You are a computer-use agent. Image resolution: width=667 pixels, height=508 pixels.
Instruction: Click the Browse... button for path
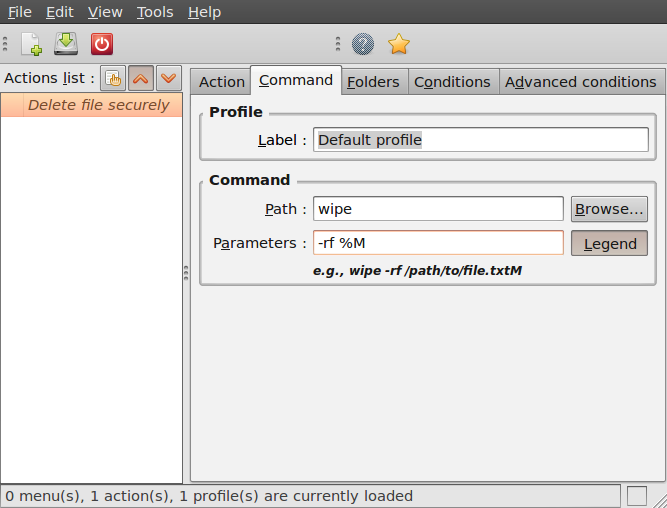click(609, 209)
